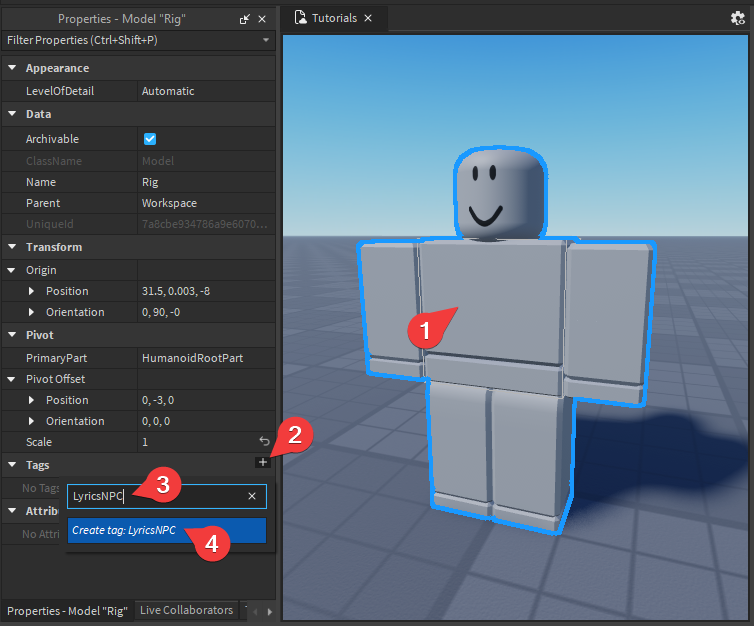This screenshot has width=754, height=626.
Task: Collapse the Transform section
Action: pos(12,247)
